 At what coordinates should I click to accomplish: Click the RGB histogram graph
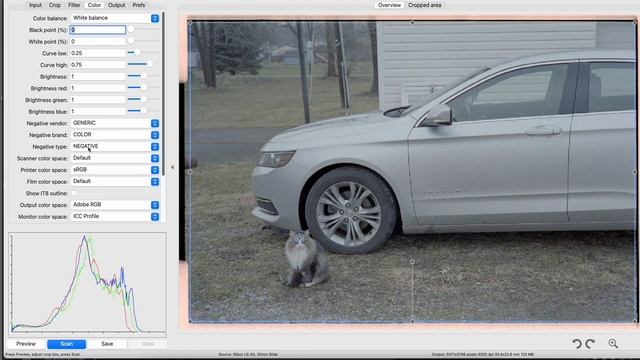point(87,284)
